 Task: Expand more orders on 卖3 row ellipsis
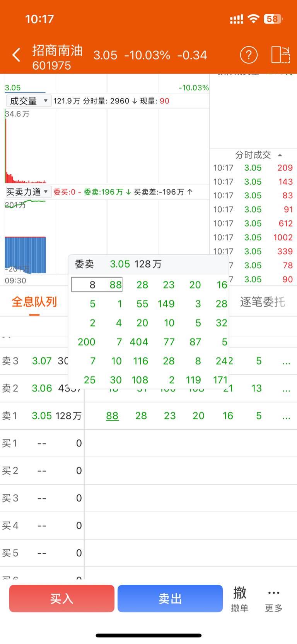(x=286, y=361)
